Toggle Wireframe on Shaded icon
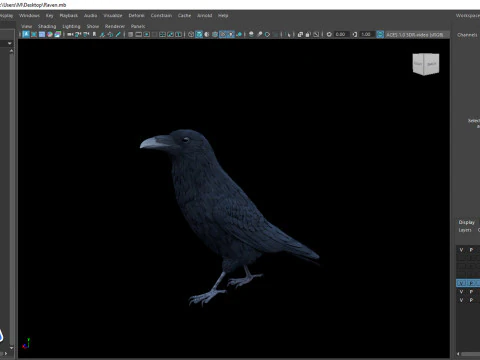The image size is (480, 360). [215, 34]
